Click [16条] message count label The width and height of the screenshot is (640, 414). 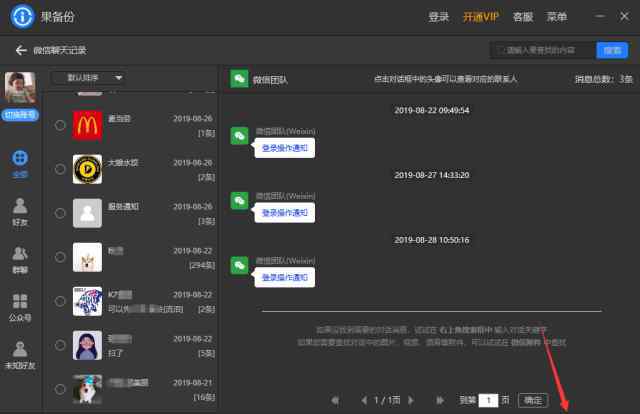(204, 397)
